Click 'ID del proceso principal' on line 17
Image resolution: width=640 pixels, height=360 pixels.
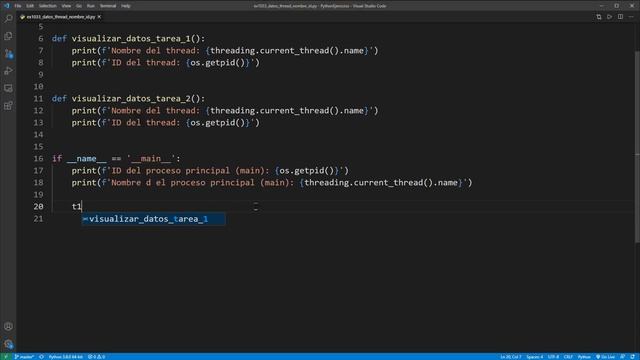171,171
